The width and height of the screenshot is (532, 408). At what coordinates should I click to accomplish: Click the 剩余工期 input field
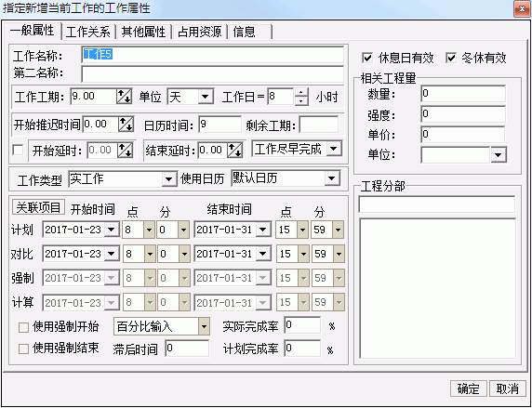(x=319, y=125)
